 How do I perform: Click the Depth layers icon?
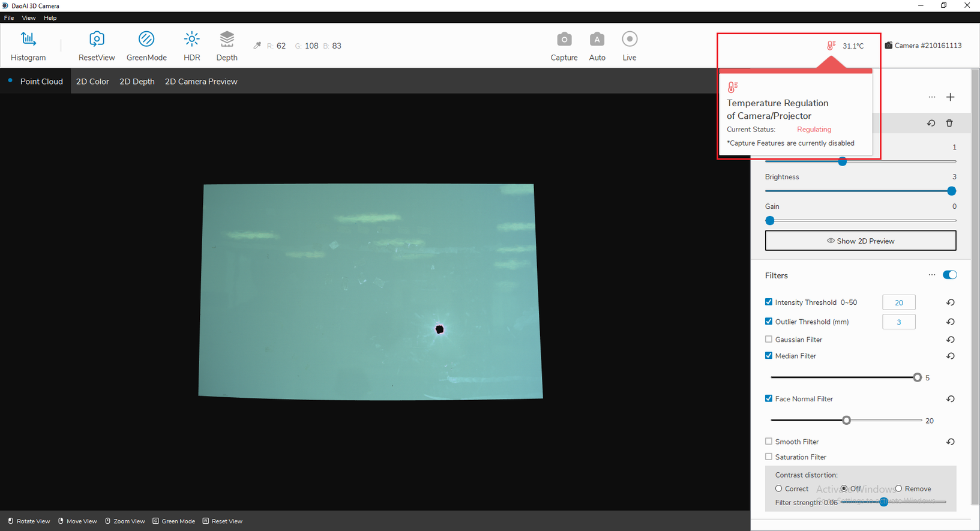coord(226,46)
